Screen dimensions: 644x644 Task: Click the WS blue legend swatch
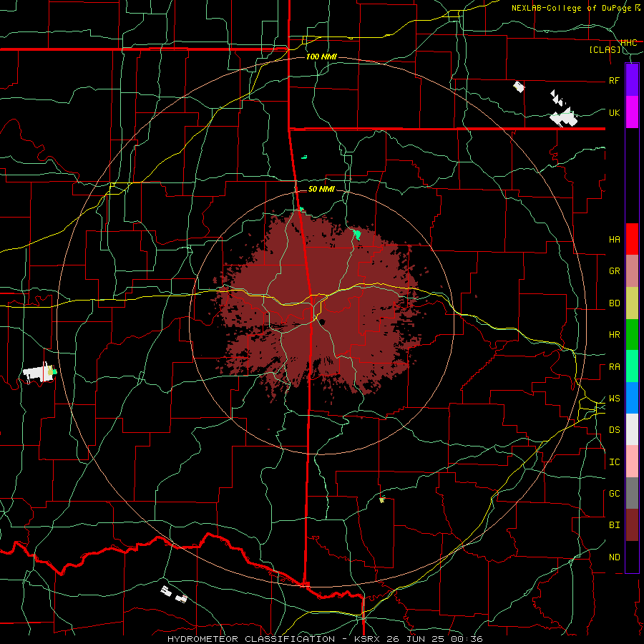click(x=632, y=398)
